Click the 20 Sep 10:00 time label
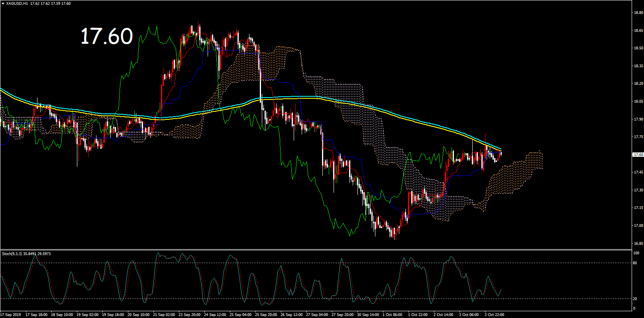 click(138, 315)
